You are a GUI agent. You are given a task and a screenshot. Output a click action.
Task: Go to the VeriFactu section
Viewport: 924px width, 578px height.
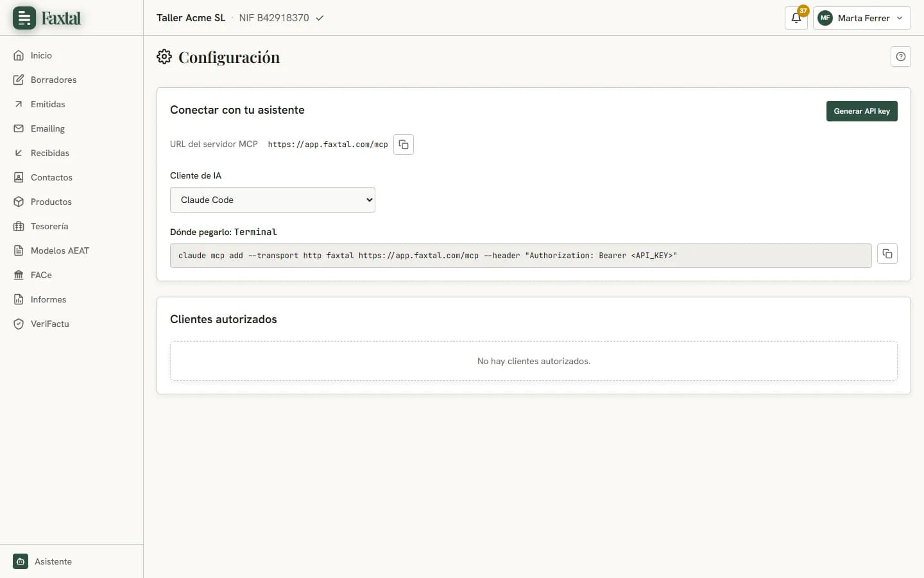tap(50, 324)
